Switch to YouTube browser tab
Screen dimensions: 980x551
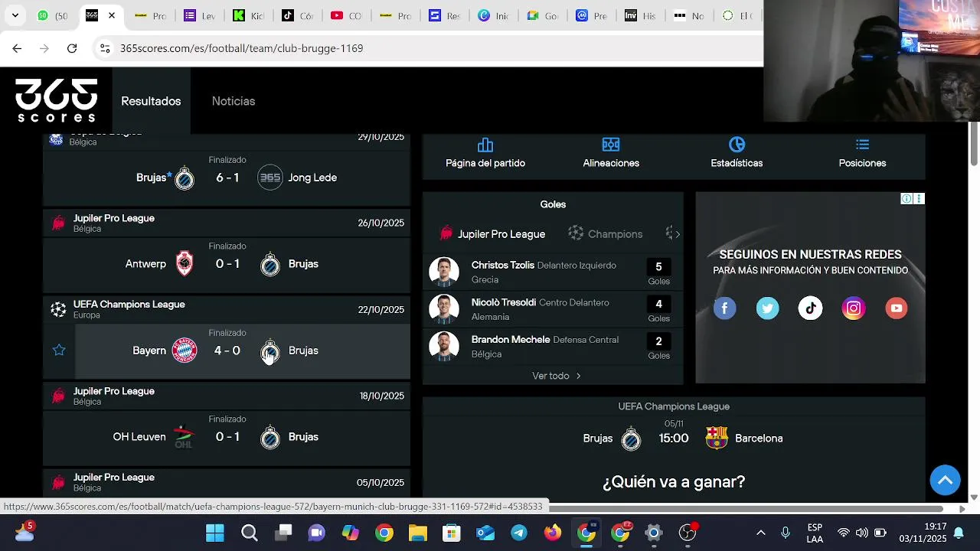pyautogui.click(x=345, y=15)
